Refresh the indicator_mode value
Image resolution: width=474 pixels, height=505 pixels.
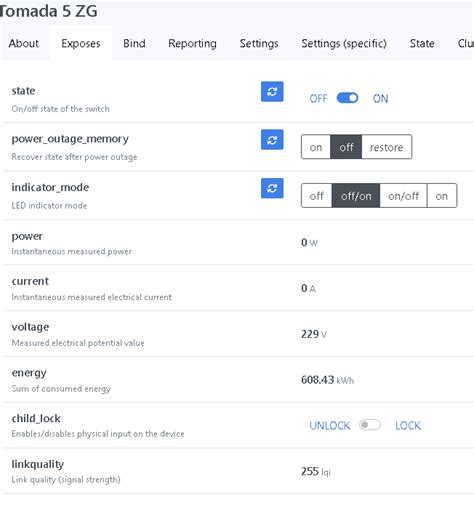coord(272,188)
